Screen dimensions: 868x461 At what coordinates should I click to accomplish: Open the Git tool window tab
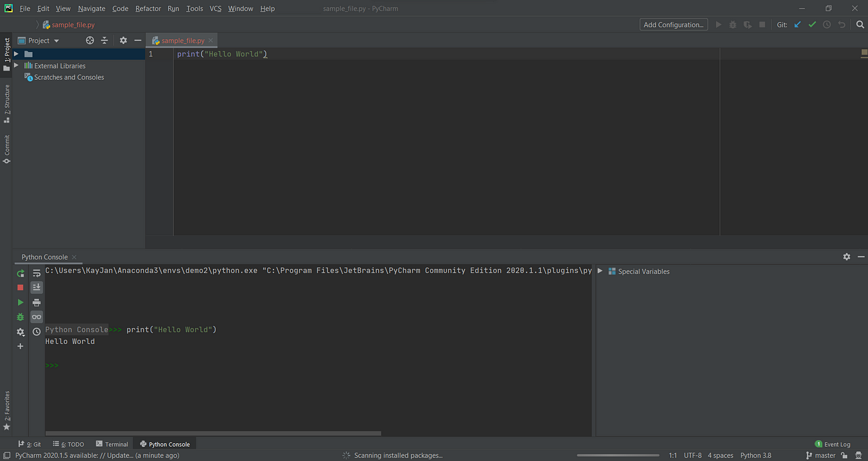pyautogui.click(x=29, y=444)
